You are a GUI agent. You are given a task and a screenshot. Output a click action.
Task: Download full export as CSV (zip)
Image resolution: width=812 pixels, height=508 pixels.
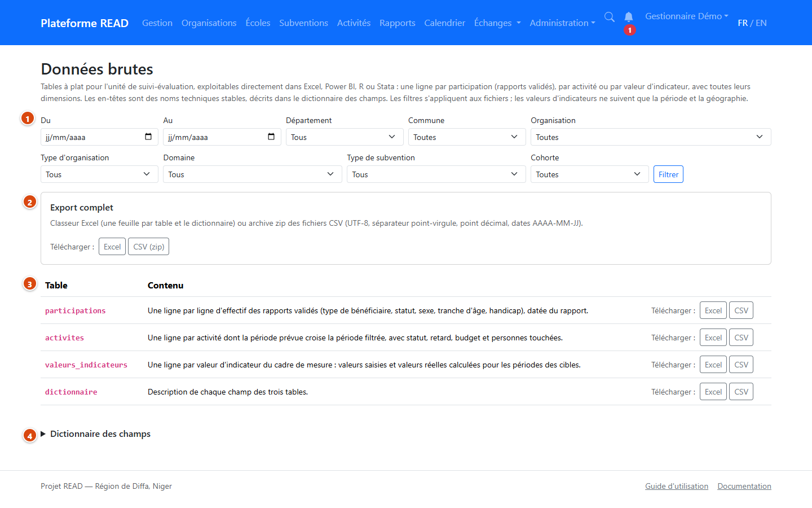149,247
